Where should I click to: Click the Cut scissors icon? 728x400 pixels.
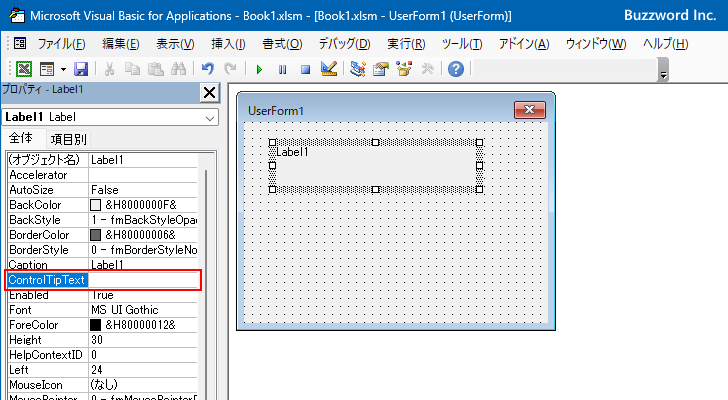pos(109,69)
